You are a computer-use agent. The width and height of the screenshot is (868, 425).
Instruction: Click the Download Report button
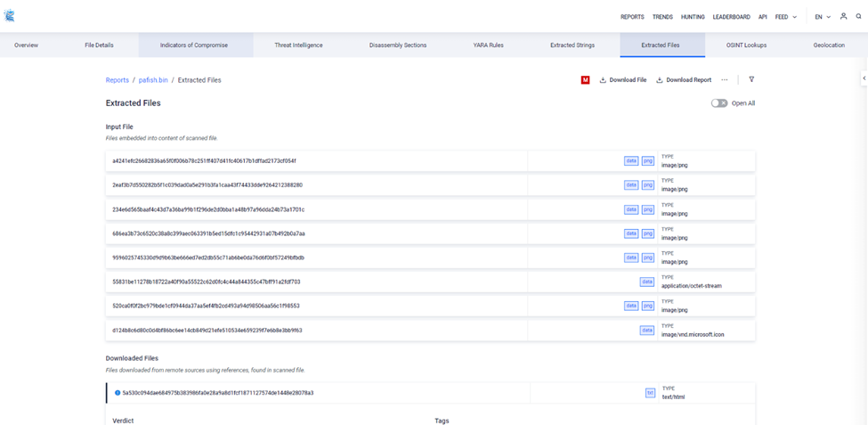684,80
